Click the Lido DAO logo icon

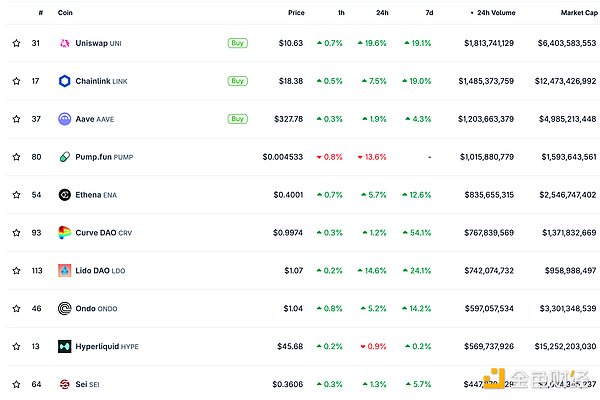(65, 270)
